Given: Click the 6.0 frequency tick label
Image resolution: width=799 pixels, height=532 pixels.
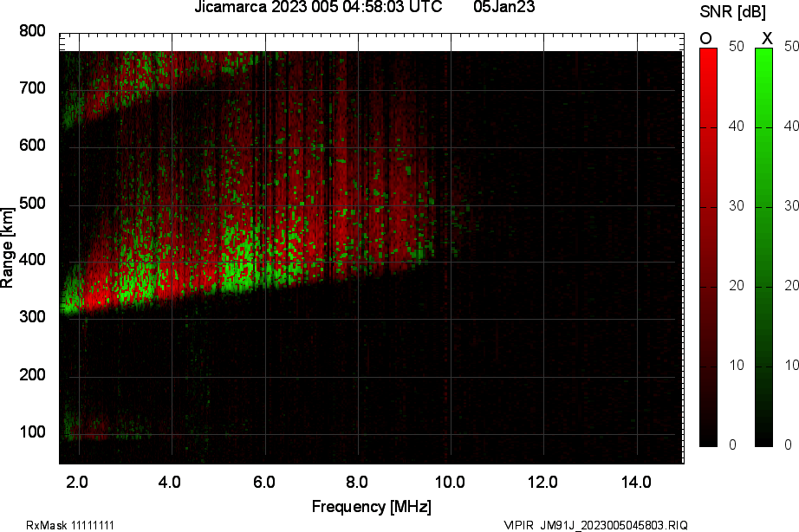Looking at the screenshot, I should coord(264,482).
